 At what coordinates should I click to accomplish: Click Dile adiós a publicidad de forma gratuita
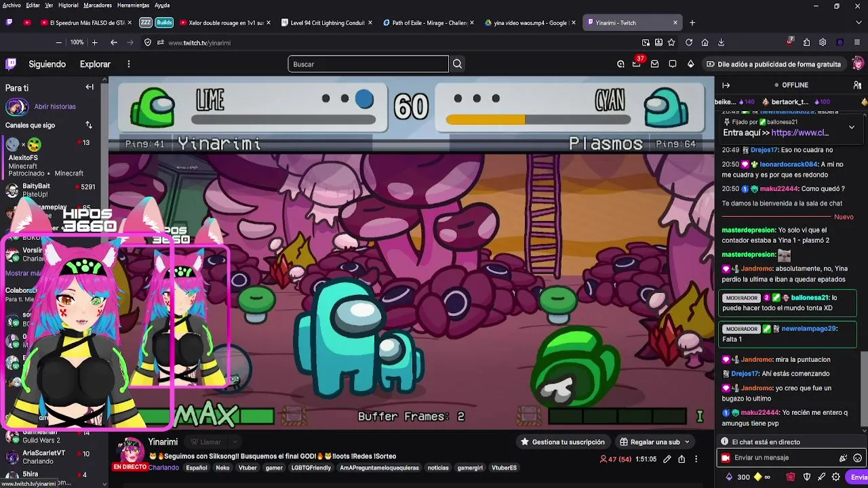point(773,64)
